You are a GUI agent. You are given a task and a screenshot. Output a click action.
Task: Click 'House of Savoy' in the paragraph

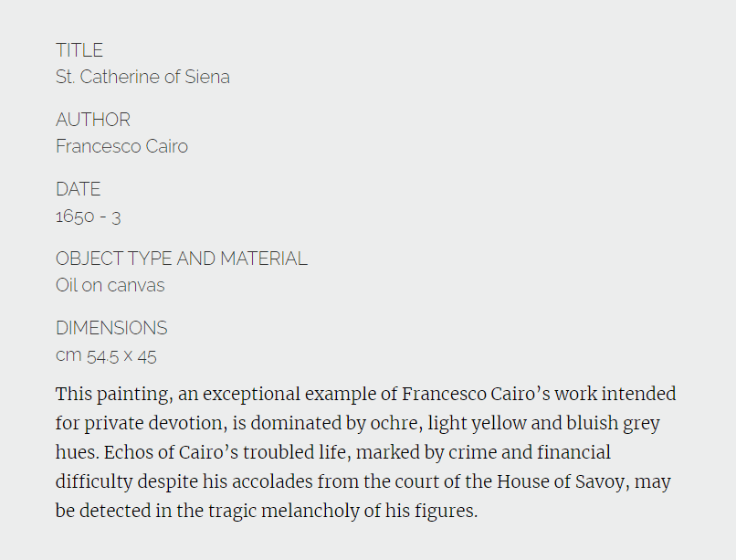[561, 481]
